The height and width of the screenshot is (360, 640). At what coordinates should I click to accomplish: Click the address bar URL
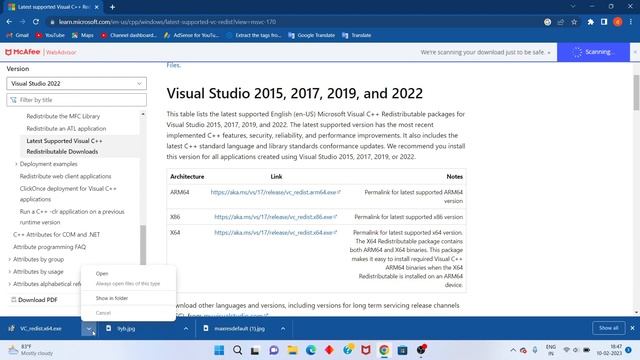pyautogui.click(x=167, y=22)
